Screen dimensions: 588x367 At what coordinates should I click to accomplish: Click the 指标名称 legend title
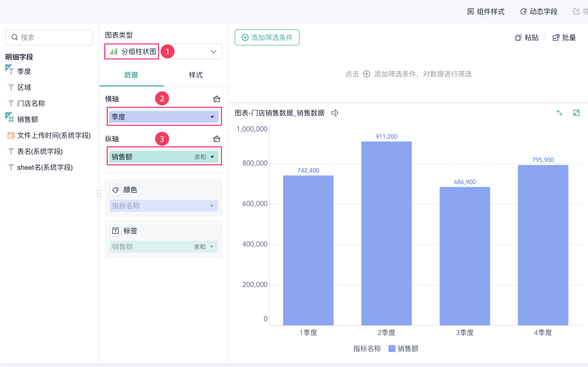pyautogui.click(x=367, y=349)
